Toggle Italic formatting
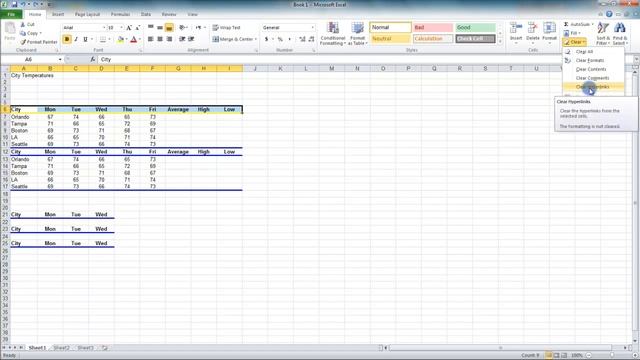The image size is (640, 360). click(76, 39)
